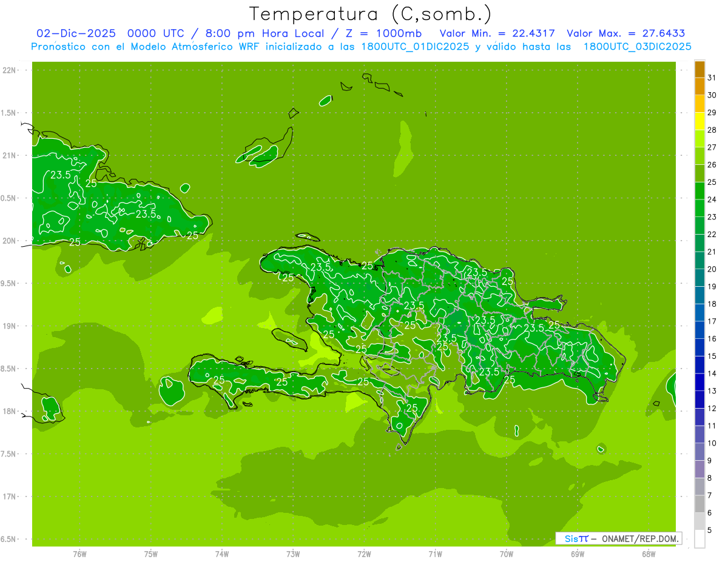Click the orange swatch between 30 and 31

[x=699, y=86]
